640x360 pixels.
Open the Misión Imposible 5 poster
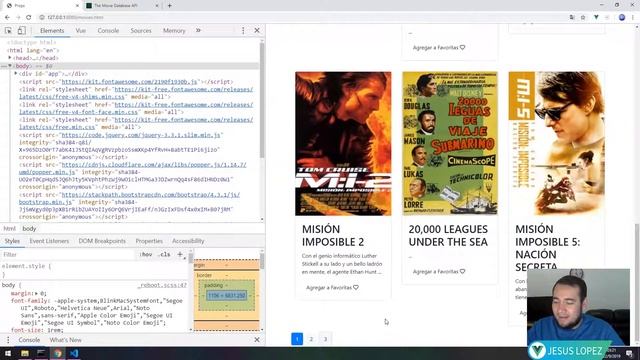[x=556, y=144]
